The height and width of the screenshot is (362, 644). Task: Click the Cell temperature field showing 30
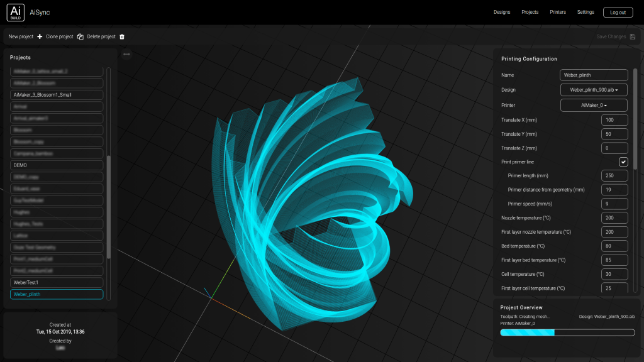pyautogui.click(x=614, y=274)
